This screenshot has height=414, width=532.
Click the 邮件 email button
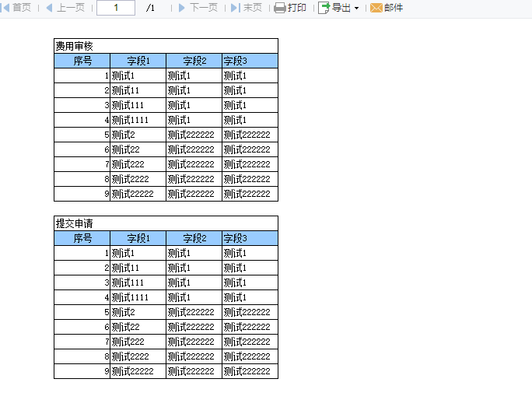[387, 8]
